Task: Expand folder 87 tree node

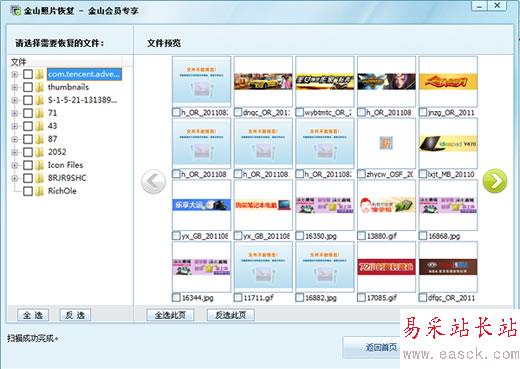Action: [14, 139]
